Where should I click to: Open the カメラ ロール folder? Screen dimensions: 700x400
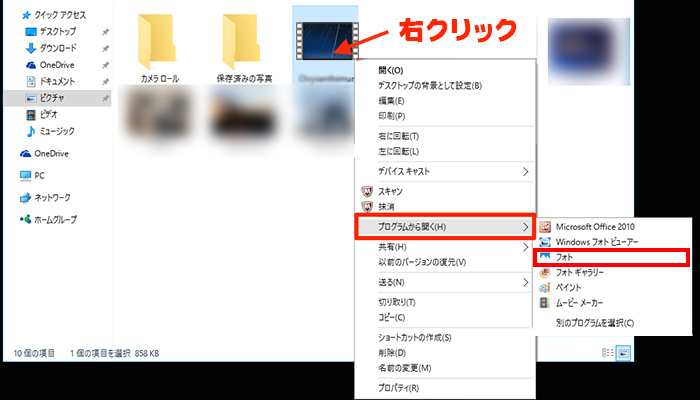[159, 48]
